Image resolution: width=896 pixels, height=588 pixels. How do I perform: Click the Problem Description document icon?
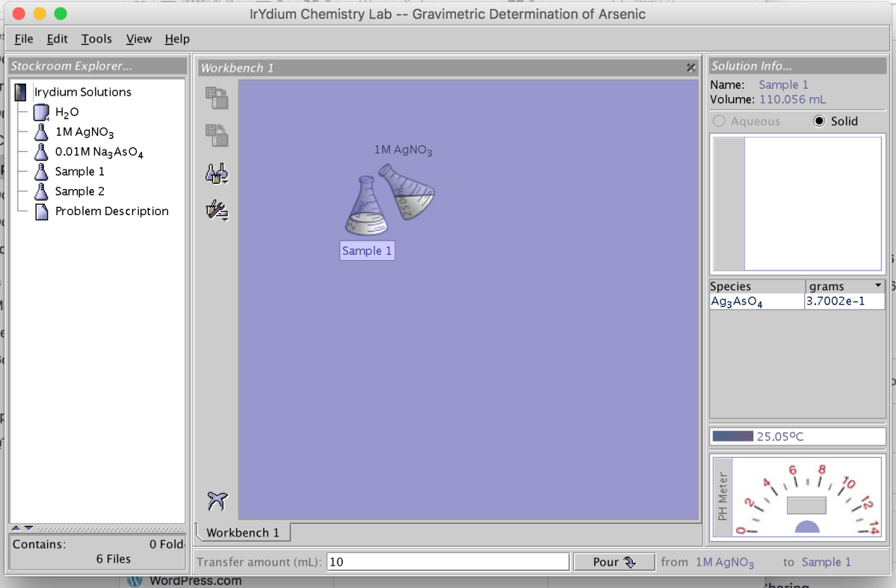pos(41,211)
